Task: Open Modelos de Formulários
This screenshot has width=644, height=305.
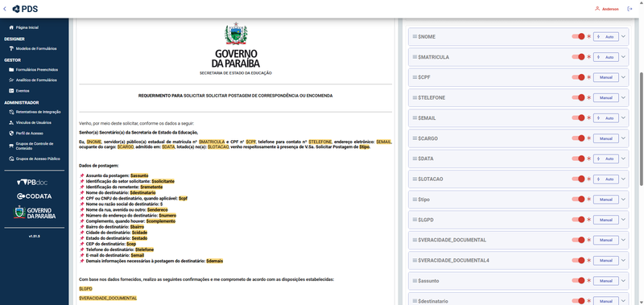Action: coord(33,48)
